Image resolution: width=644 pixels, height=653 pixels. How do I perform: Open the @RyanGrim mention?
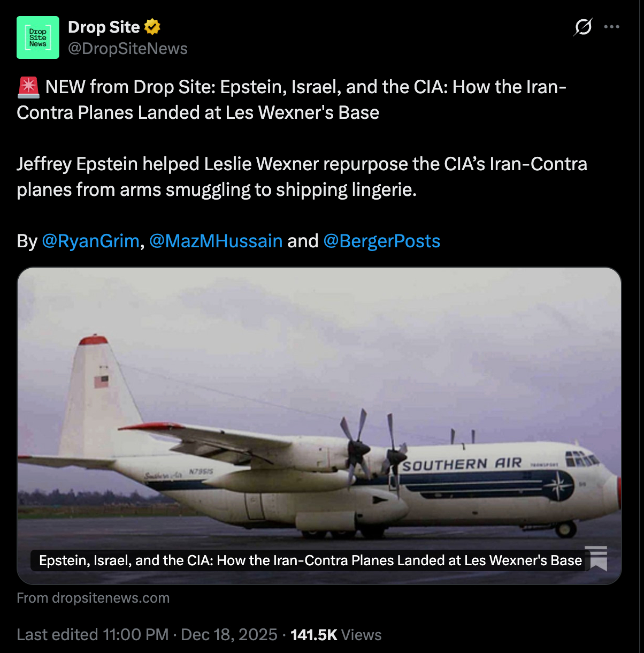coord(90,241)
